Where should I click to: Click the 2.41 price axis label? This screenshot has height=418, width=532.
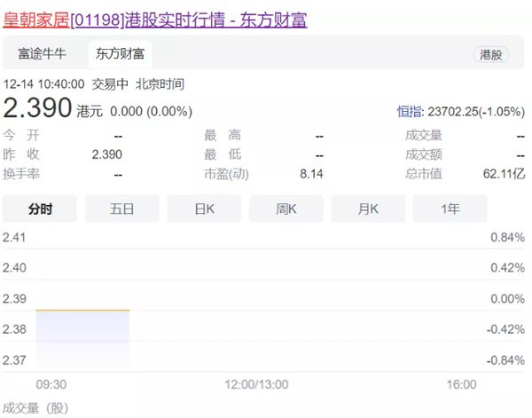[x=15, y=237]
